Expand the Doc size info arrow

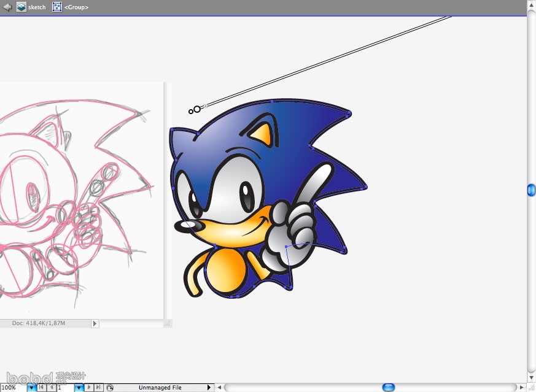(x=95, y=323)
